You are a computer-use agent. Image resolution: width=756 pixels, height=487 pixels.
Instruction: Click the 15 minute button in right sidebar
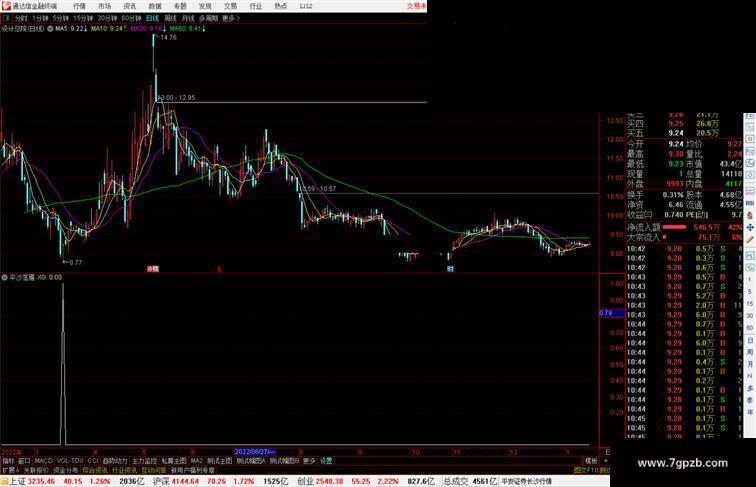[750, 304]
